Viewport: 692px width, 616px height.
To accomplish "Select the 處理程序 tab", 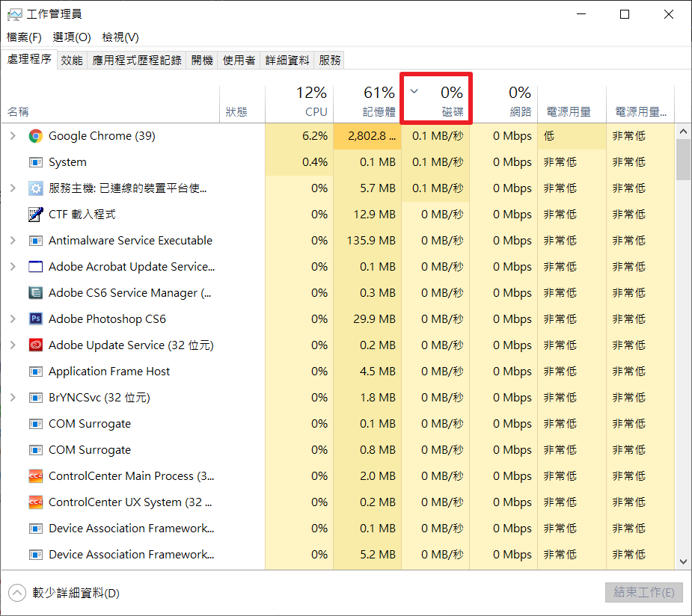I will [x=29, y=59].
